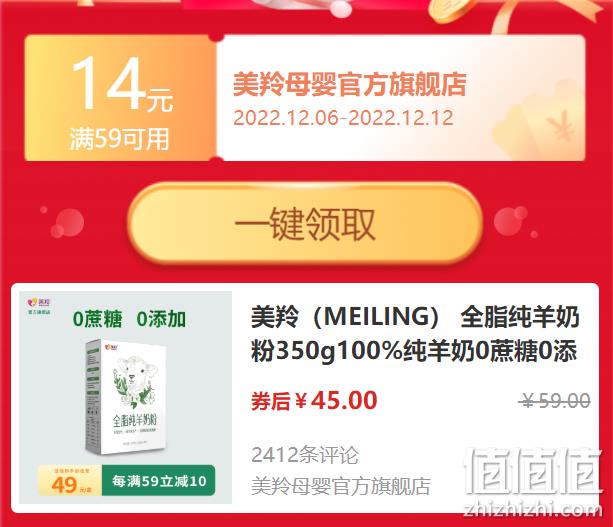Open the 美羚母婴官方旗舰店 coupon store title

pyautogui.click(x=350, y=84)
